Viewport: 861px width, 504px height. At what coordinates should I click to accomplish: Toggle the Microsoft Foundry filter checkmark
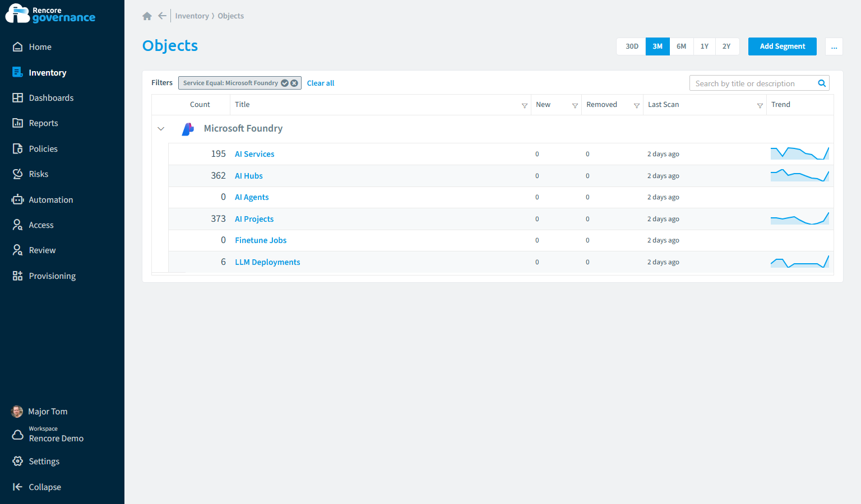point(285,83)
